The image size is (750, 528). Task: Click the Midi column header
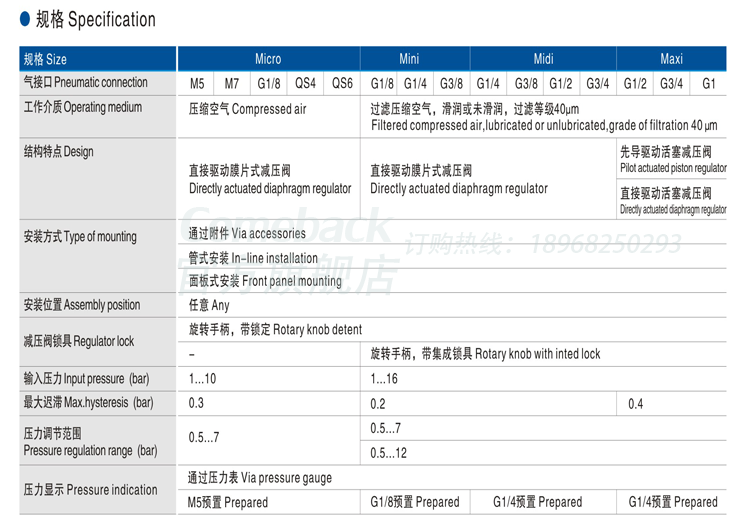click(x=543, y=59)
